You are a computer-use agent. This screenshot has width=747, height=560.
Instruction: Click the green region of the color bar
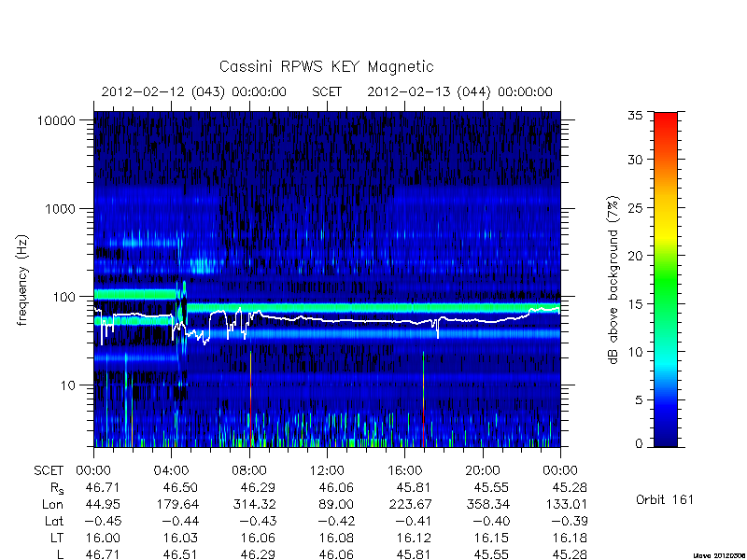click(x=666, y=281)
